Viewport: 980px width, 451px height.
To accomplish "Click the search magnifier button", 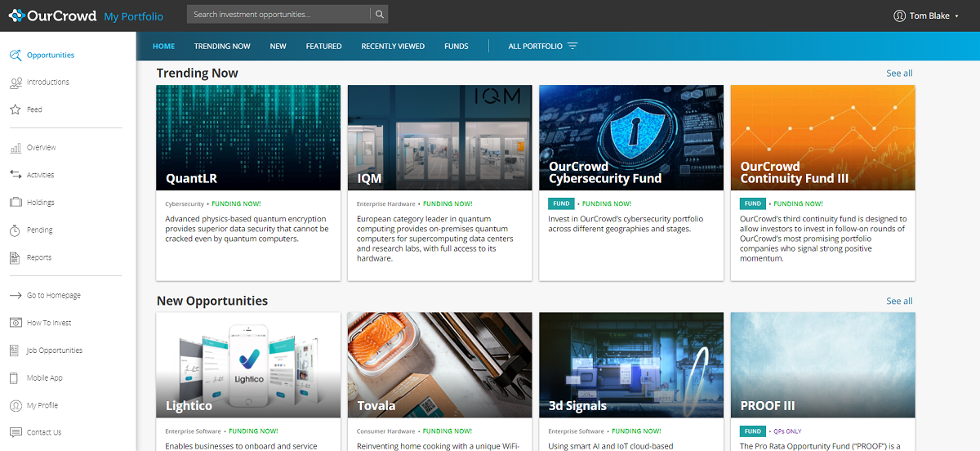I will click(379, 15).
